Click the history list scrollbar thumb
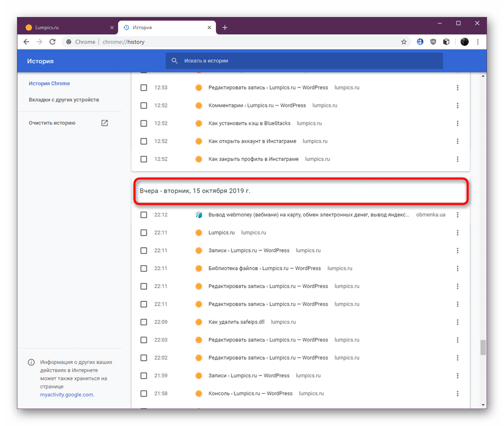This screenshot has height=426, width=504. point(483,347)
